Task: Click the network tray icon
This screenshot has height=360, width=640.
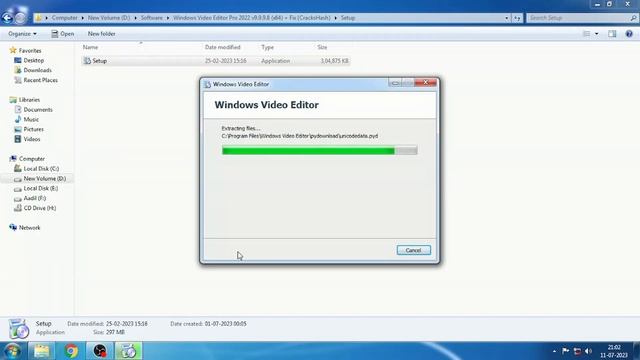Action: (577, 351)
